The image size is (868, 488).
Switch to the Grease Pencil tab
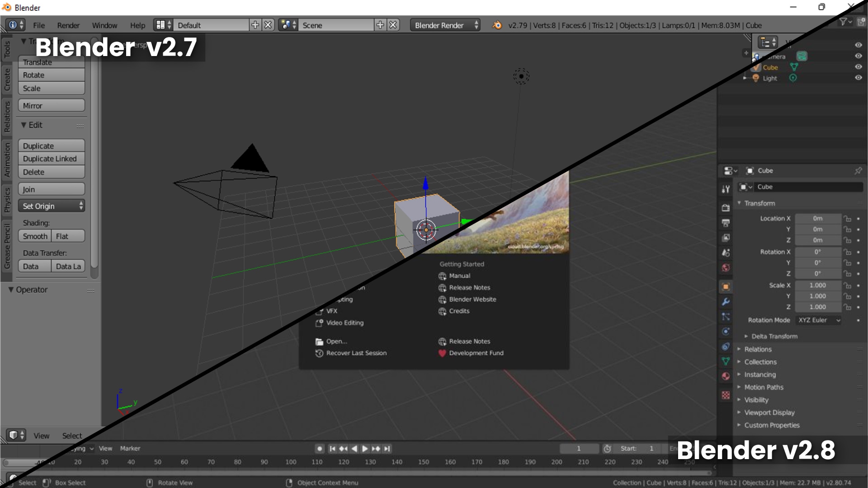pos(7,246)
